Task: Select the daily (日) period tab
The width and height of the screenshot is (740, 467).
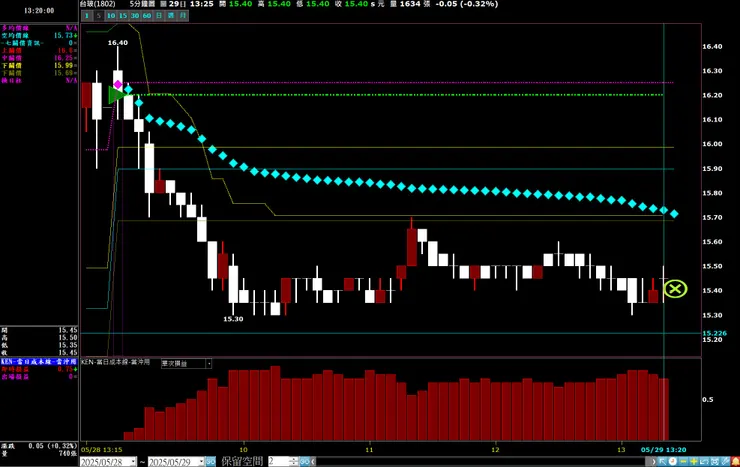Action: (159, 16)
